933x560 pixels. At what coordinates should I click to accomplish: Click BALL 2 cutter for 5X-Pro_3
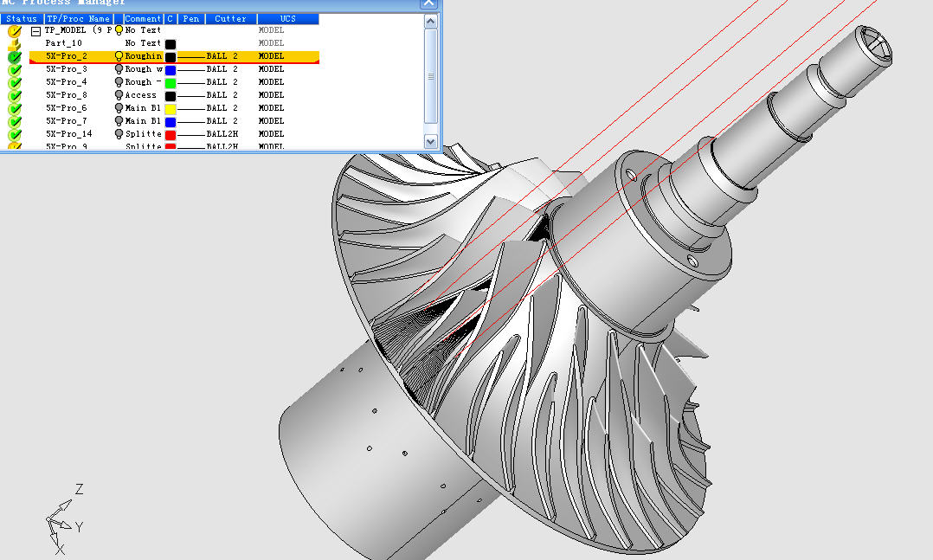pyautogui.click(x=222, y=69)
